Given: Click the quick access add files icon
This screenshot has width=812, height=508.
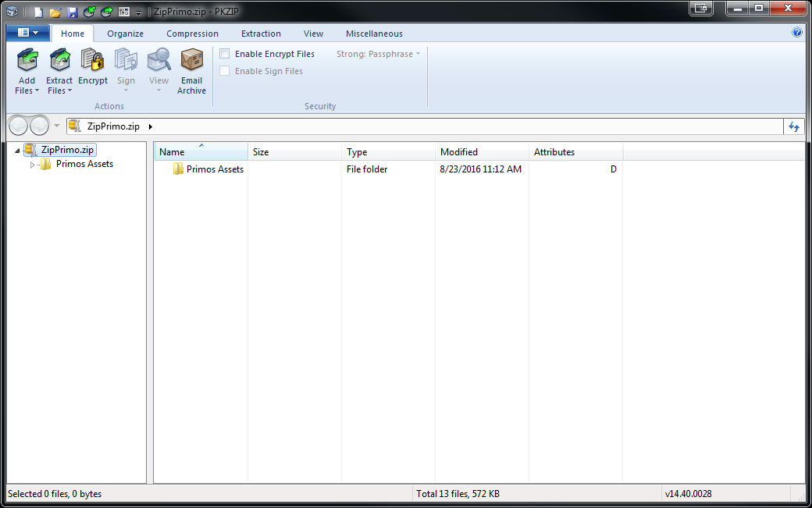Looking at the screenshot, I should (x=89, y=12).
